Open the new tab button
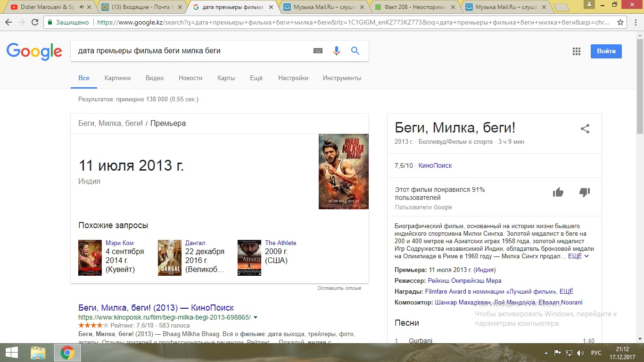644x362 pixels. [x=561, y=7]
